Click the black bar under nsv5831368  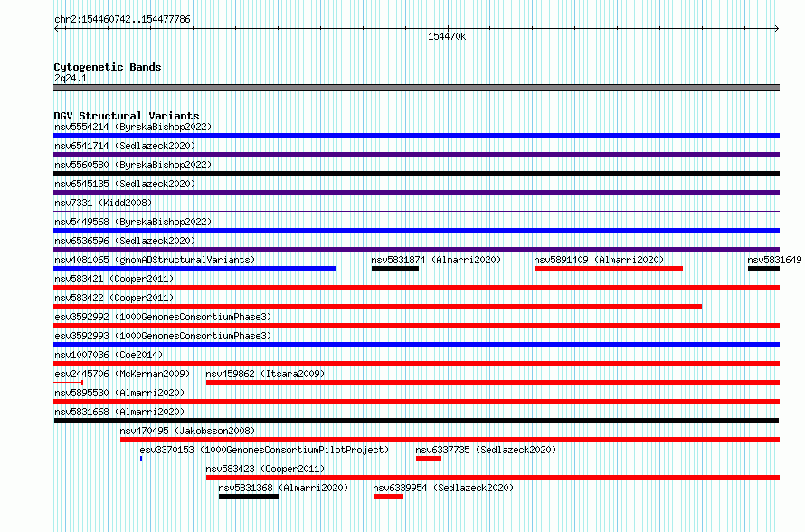(249, 497)
